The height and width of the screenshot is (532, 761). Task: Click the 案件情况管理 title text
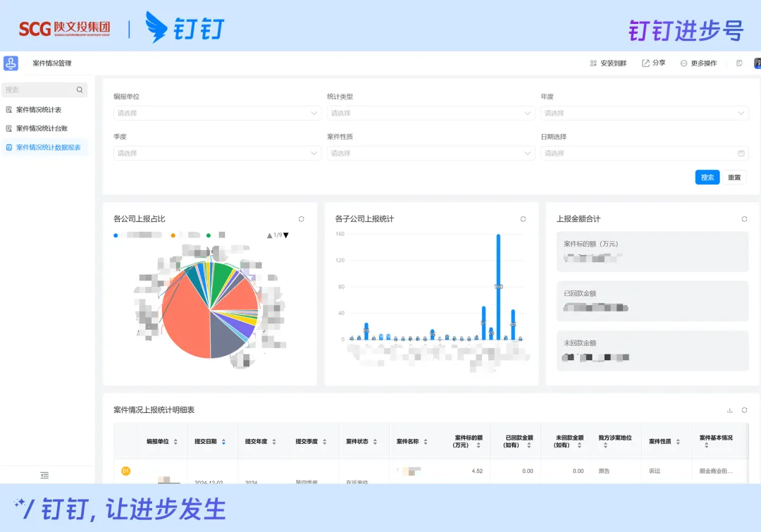(52, 63)
